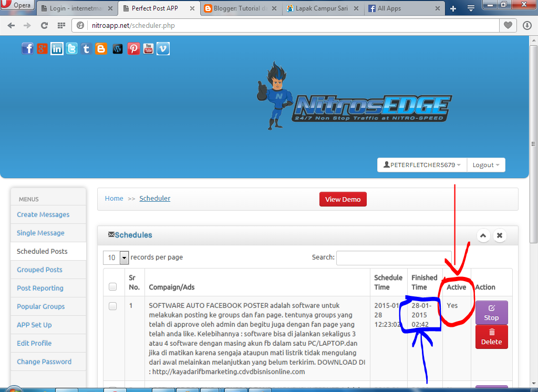Open the Facebook social icon
This screenshot has width=538, height=392.
pos(27,49)
